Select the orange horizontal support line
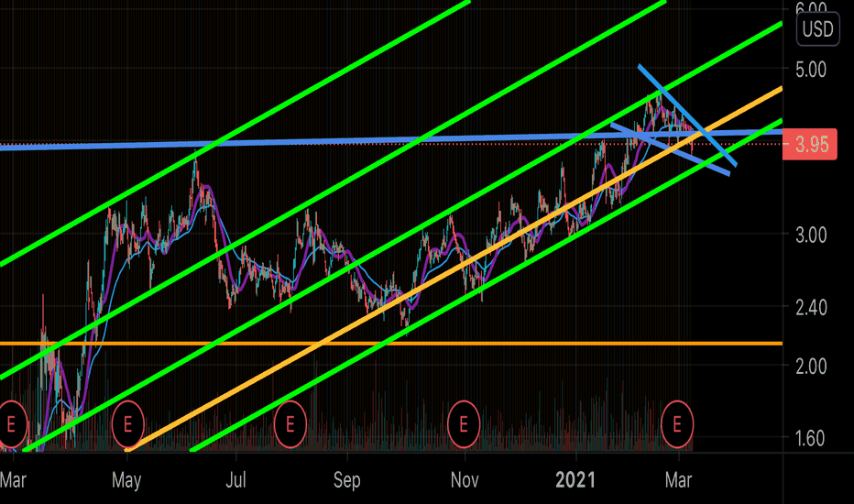This screenshot has width=854, height=504. point(391,344)
